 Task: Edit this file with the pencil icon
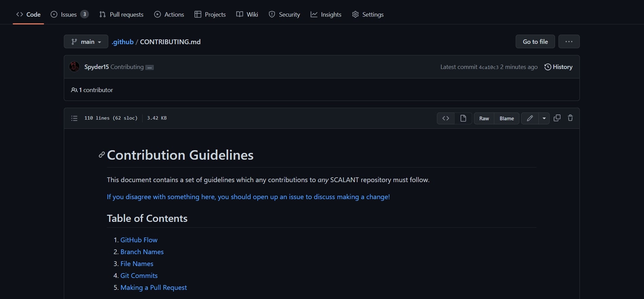click(530, 118)
